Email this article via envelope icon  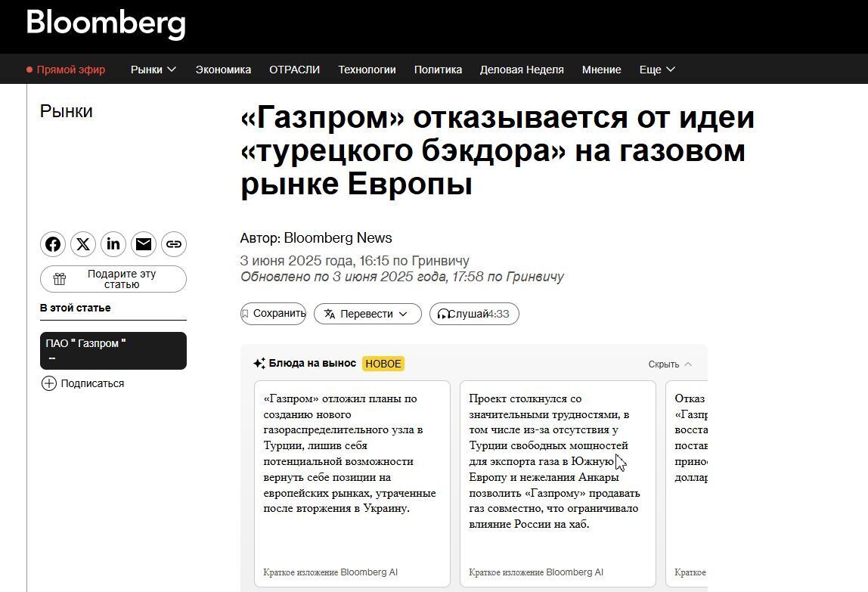point(144,243)
